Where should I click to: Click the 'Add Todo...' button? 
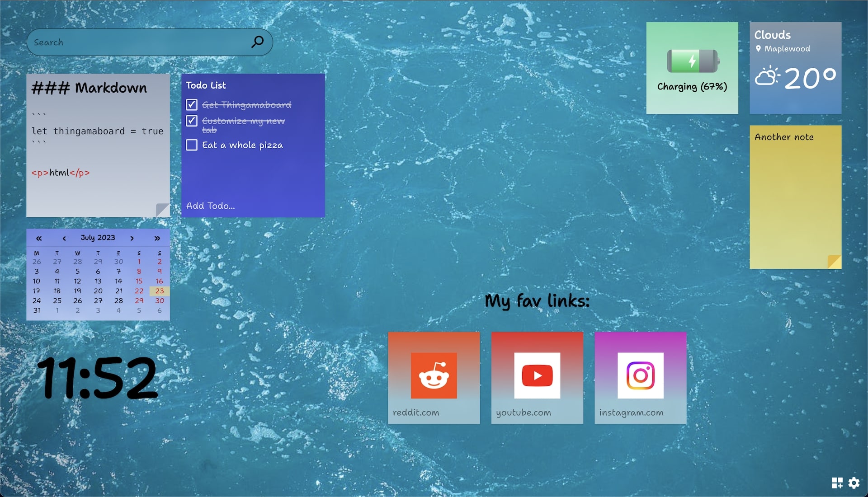(x=212, y=206)
